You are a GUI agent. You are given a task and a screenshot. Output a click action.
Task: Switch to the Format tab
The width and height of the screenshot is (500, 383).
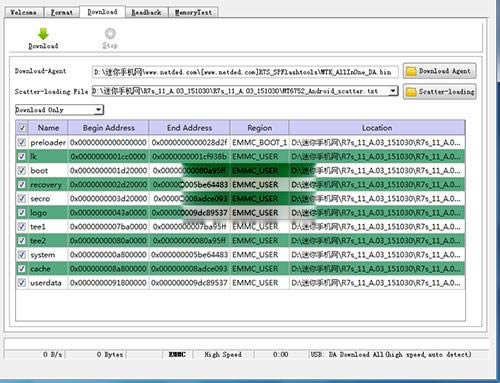coord(62,12)
